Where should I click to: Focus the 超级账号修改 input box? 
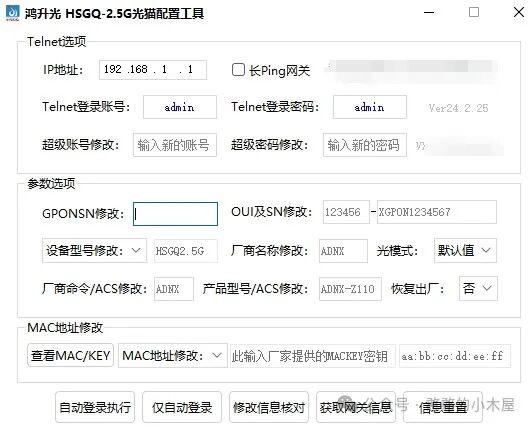pyautogui.click(x=175, y=145)
